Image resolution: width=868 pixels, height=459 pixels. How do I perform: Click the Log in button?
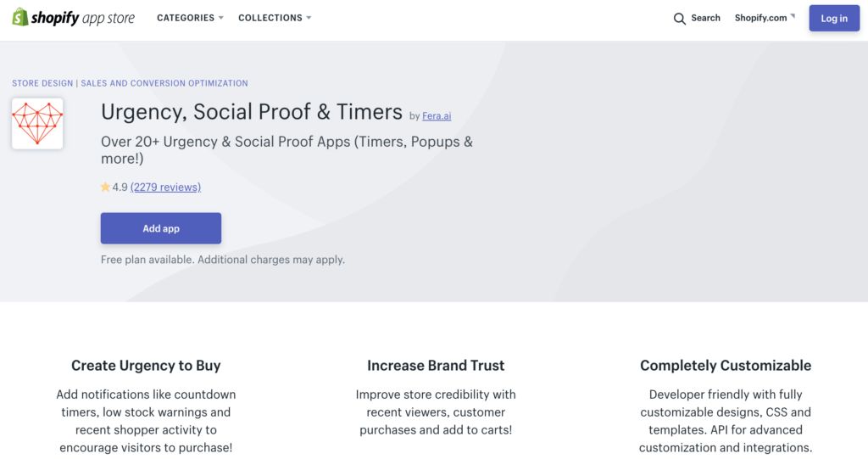(x=833, y=19)
